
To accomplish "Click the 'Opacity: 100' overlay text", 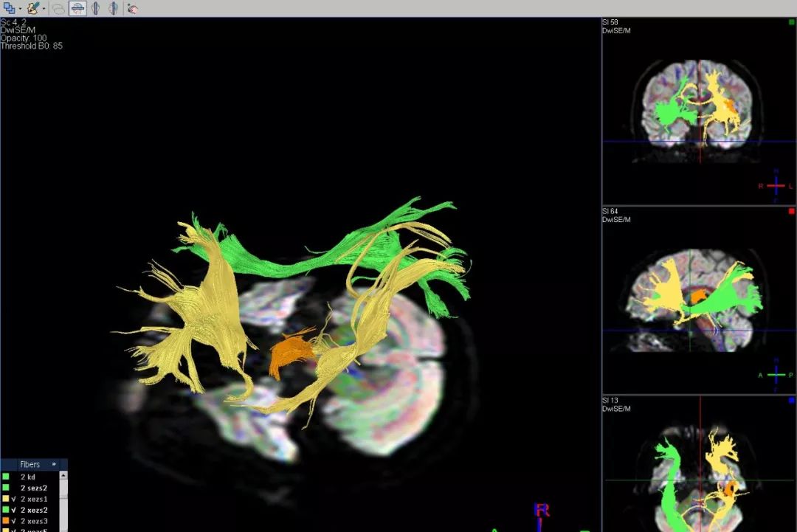I will click(x=24, y=38).
